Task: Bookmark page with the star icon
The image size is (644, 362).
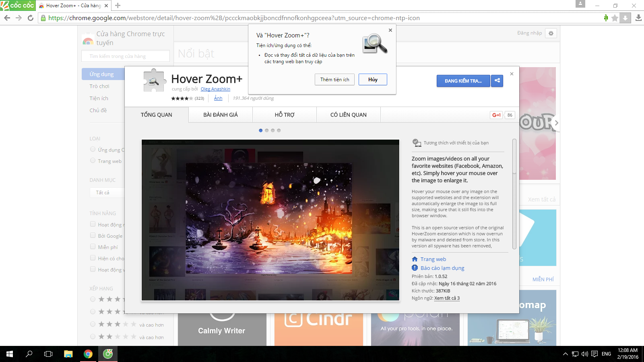Action: coord(615,18)
